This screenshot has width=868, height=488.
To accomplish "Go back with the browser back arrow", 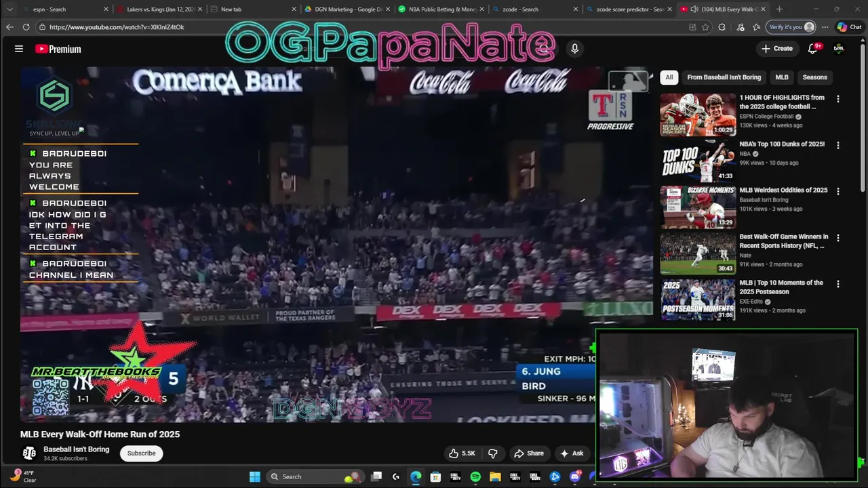I will pyautogui.click(x=9, y=27).
